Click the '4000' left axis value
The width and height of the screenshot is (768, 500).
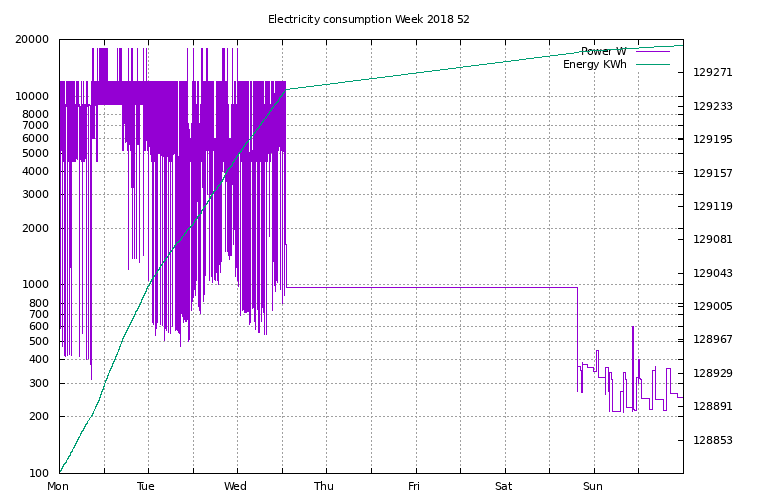coord(35,171)
